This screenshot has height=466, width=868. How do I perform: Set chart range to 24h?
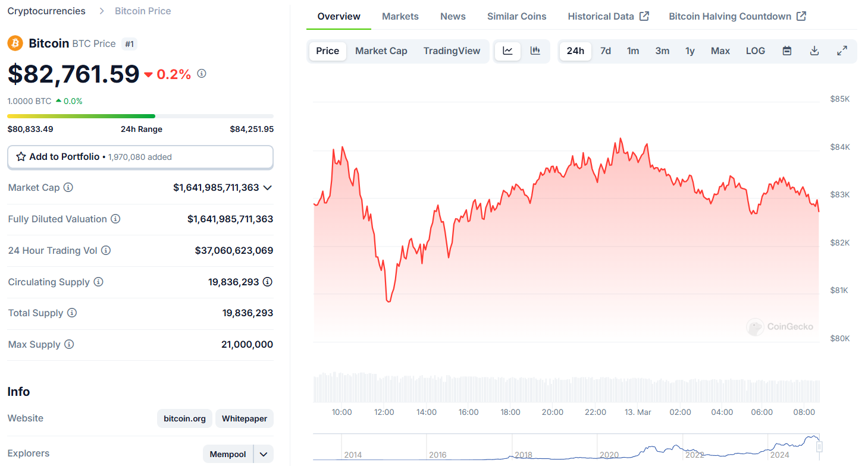(x=575, y=51)
